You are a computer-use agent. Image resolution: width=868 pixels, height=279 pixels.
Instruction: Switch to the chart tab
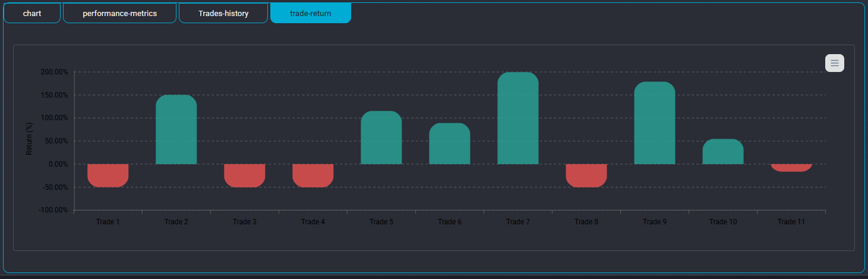click(x=32, y=13)
